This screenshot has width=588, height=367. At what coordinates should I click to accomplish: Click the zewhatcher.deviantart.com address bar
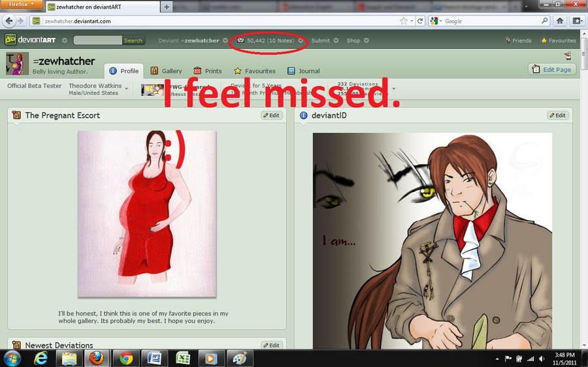coord(221,21)
